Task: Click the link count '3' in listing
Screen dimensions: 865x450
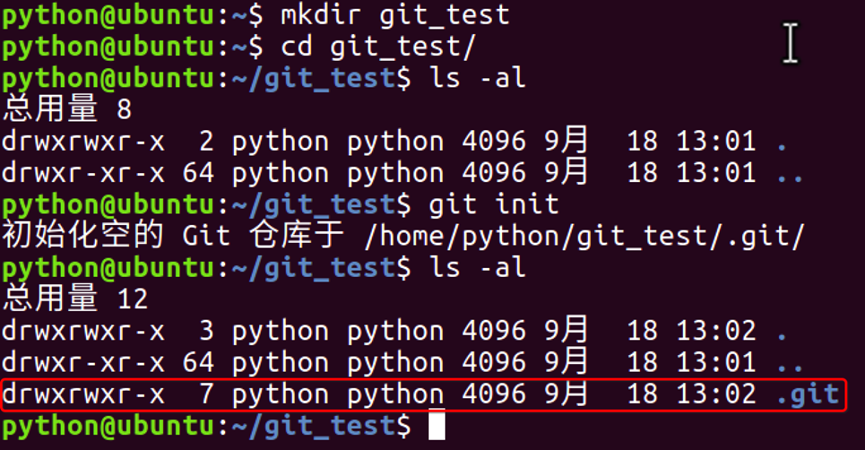Action: 206,331
